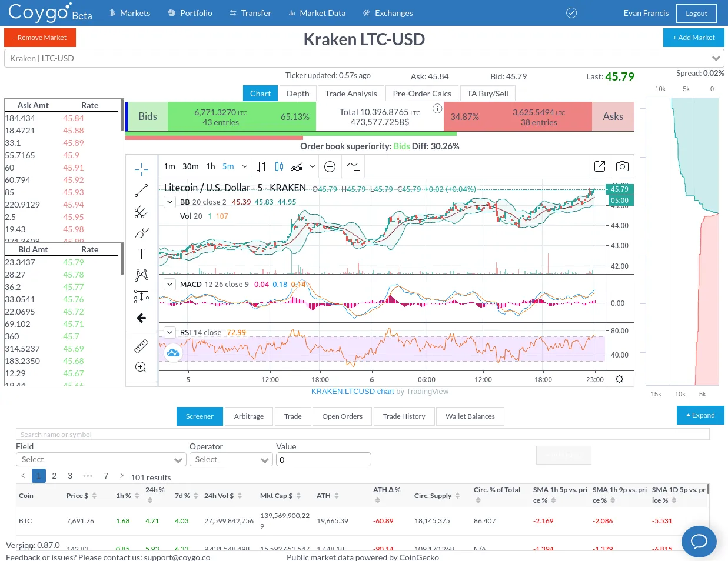Screen dimensions: 728x561
Task: Open the Arbitrage tab
Action: click(249, 416)
